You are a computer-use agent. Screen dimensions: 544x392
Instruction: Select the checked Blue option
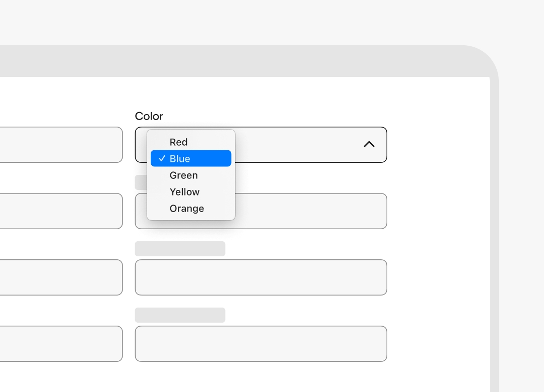pos(191,158)
